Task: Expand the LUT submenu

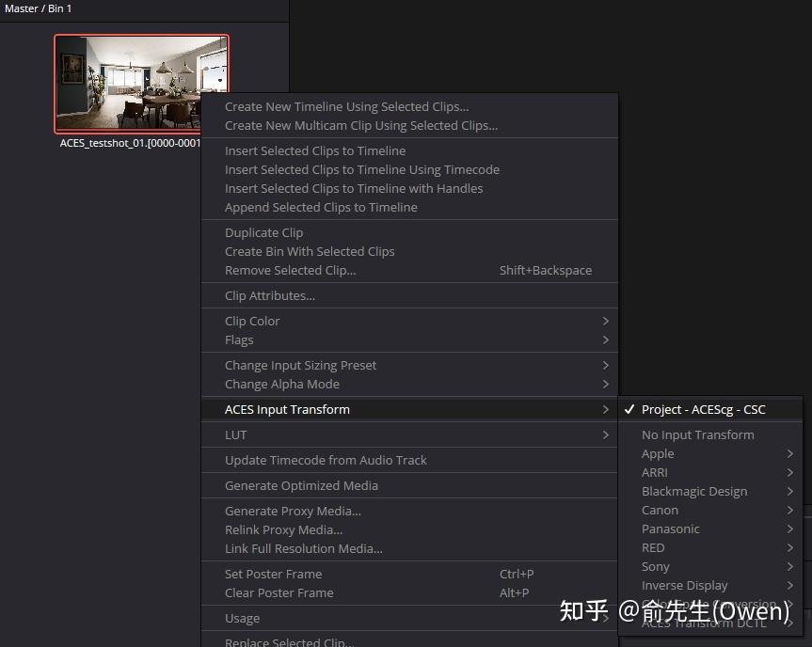Action: 236,434
